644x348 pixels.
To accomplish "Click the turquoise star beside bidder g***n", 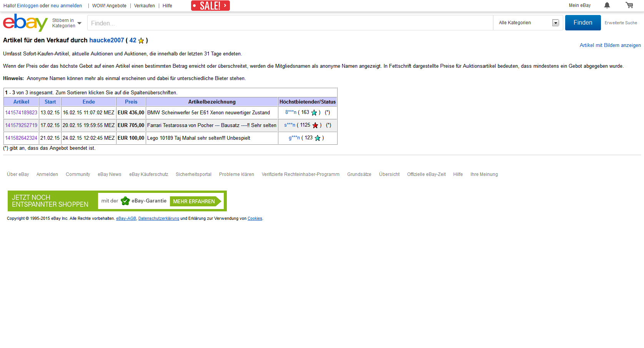I will click(x=318, y=138).
